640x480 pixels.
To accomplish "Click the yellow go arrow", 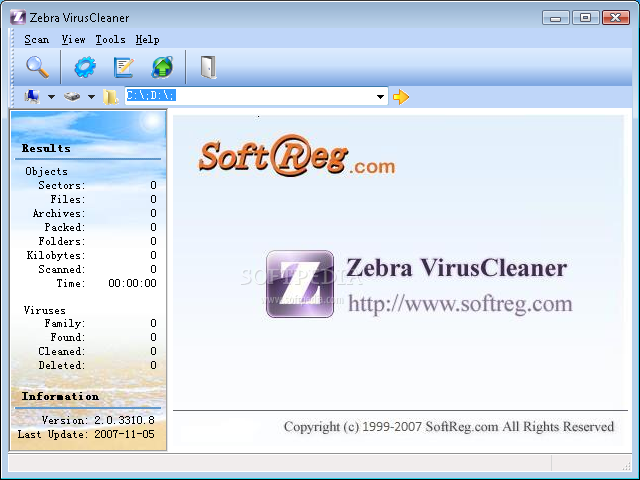I will click(x=401, y=97).
